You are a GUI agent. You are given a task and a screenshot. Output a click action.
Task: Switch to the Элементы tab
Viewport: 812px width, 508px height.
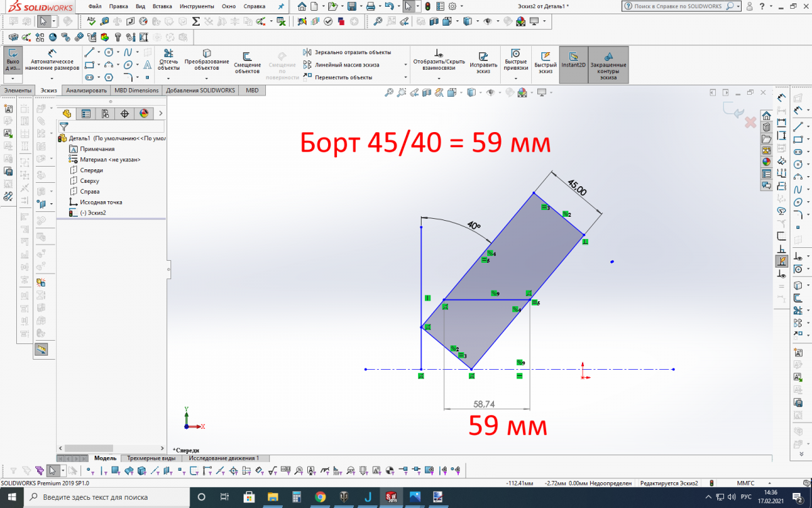pyautogui.click(x=18, y=90)
